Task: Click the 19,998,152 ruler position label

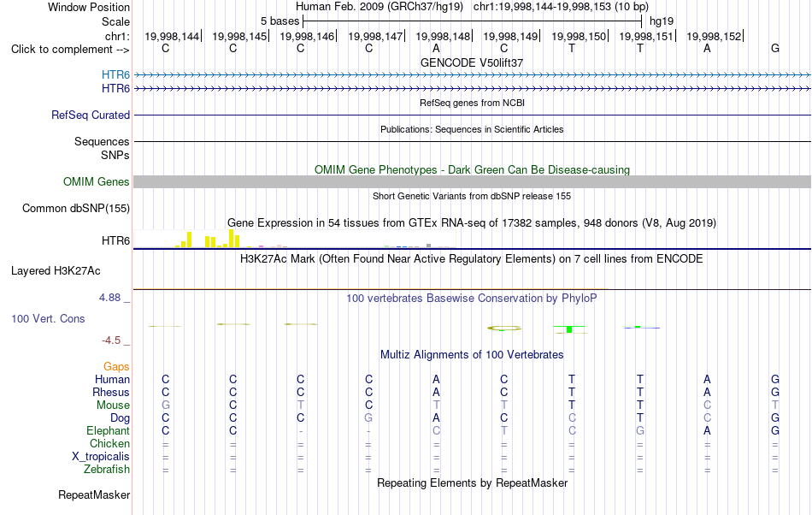Action: pyautogui.click(x=714, y=36)
